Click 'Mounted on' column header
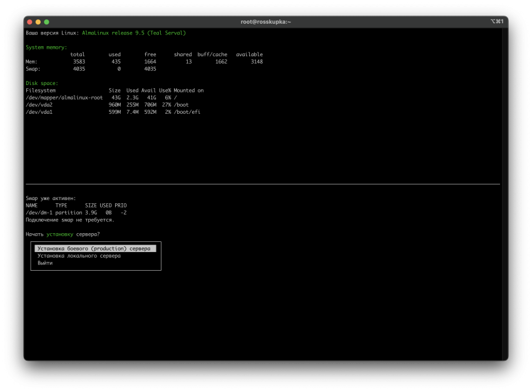This screenshot has height=392, width=532. click(188, 91)
